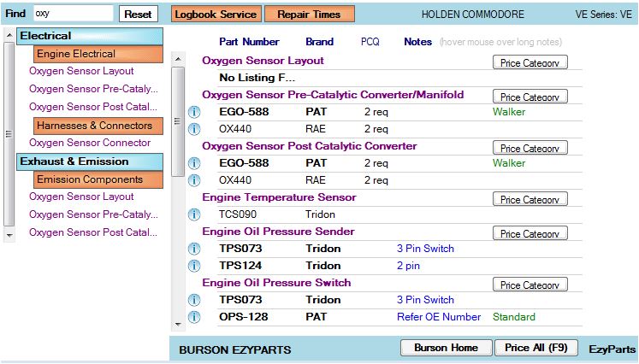Click 'Walker' label on Pre-Catalytic EGO-588 row
Screen dimensions: 639x364
point(509,112)
